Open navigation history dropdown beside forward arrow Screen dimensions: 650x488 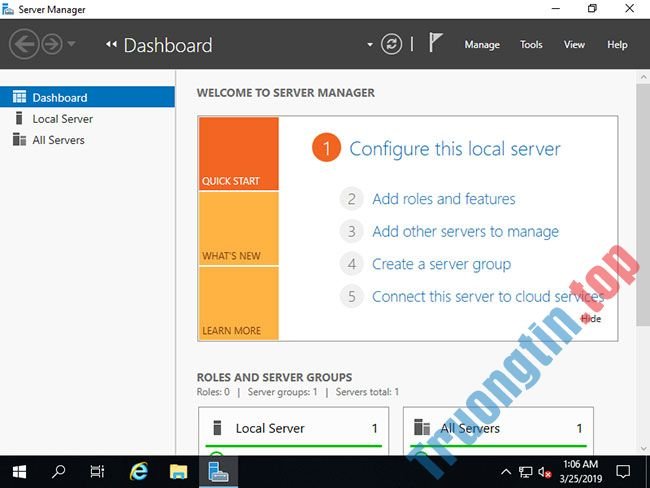[71, 43]
